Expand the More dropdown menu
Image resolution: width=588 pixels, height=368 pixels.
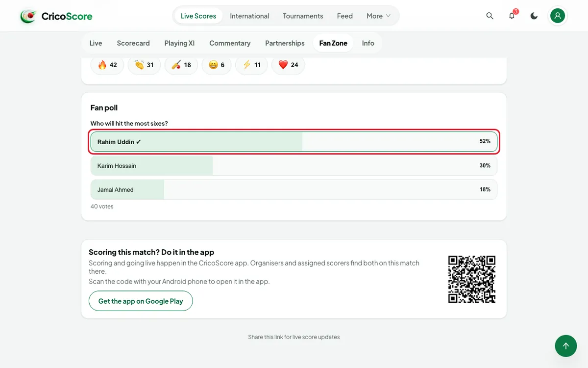(x=379, y=16)
